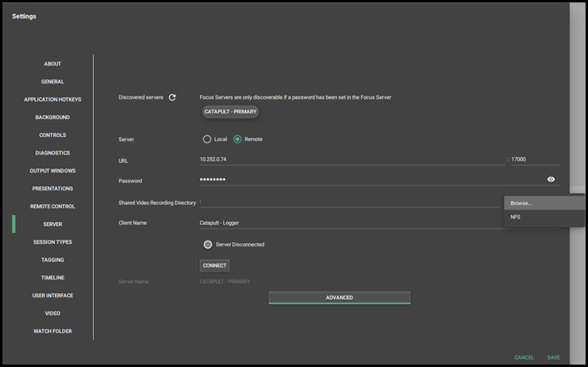Open Presentations settings

53,189
